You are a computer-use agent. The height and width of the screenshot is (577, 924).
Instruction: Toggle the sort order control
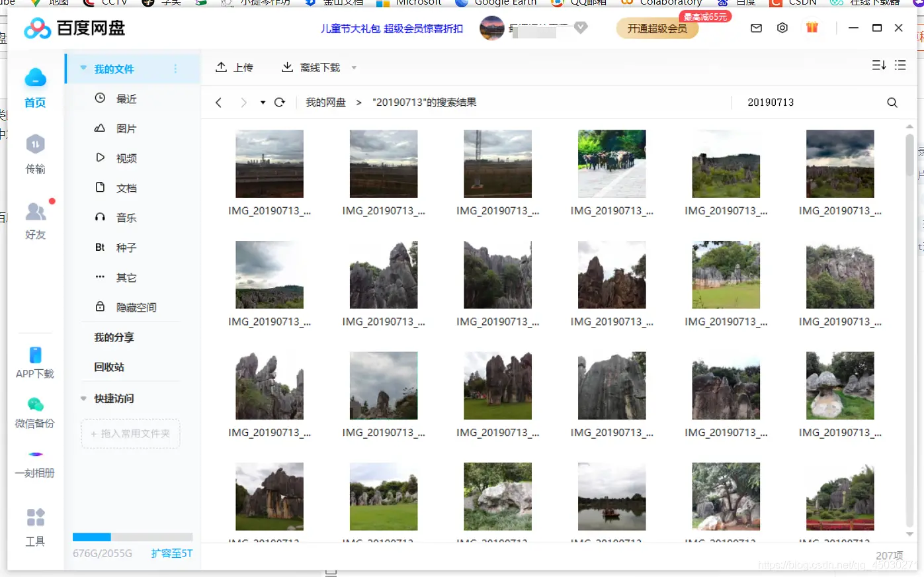[x=878, y=65]
